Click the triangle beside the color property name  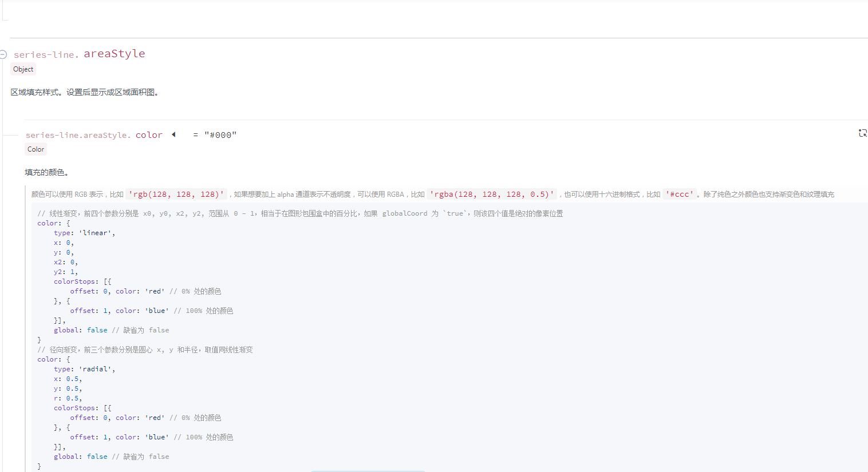[173, 134]
